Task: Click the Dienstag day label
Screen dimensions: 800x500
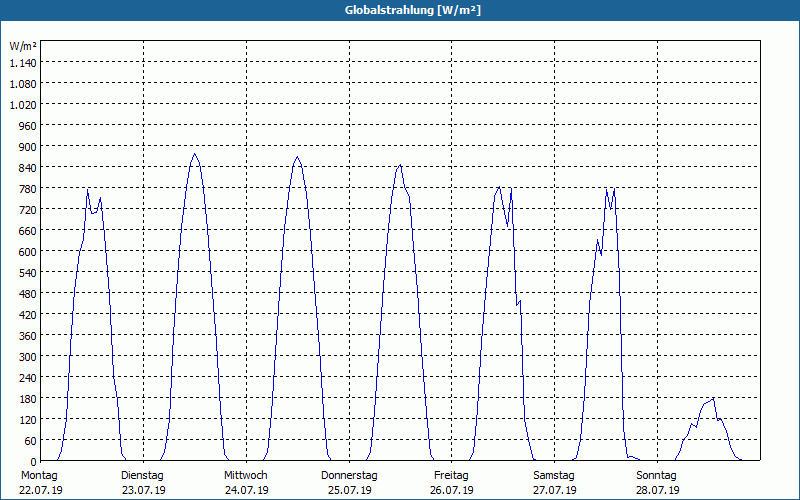Action: click(142, 476)
